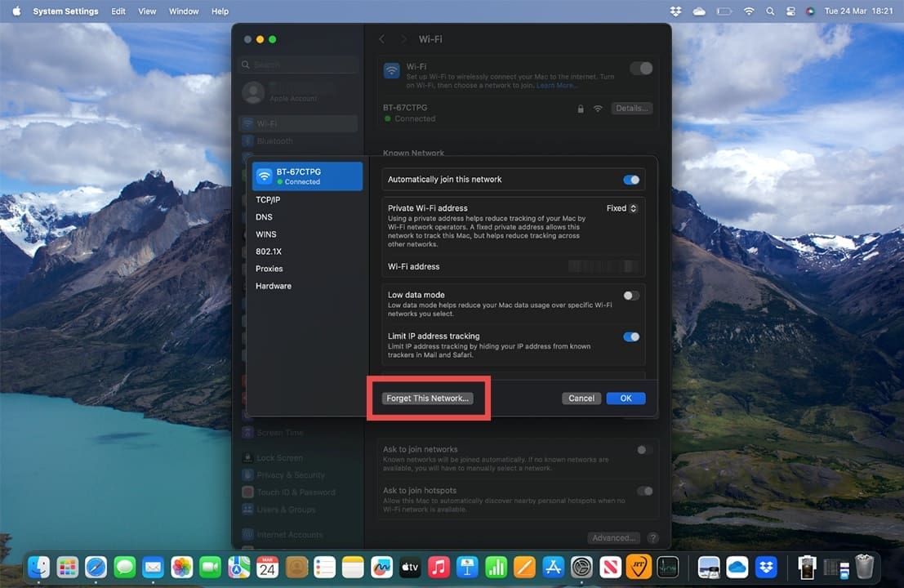
Task: Open the System Settings menu
Action: coord(65,11)
